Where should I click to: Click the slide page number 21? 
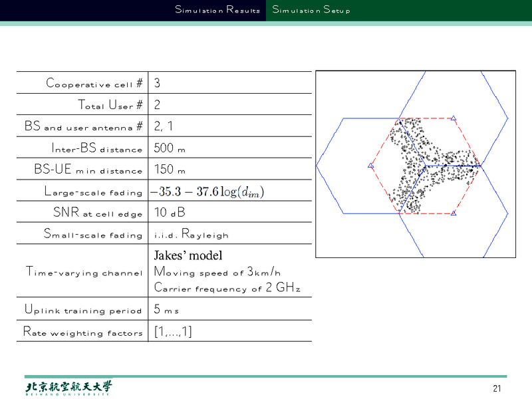497,388
